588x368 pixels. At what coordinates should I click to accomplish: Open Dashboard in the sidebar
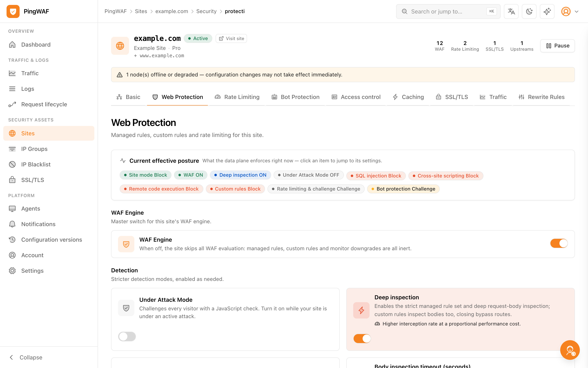[x=49, y=45]
